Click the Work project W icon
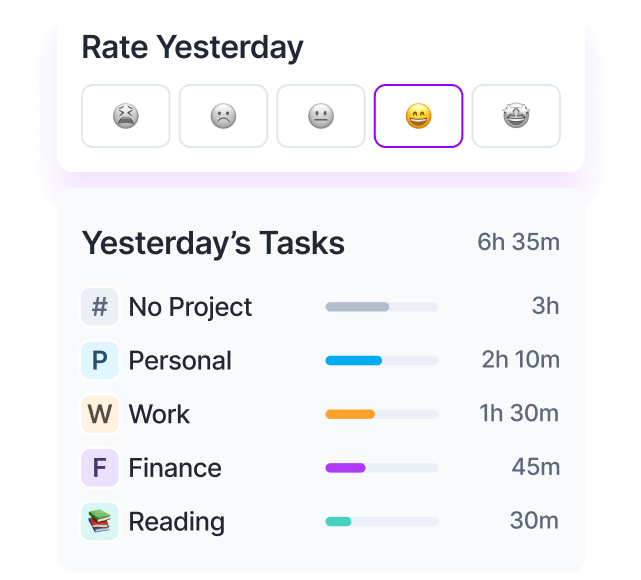The image size is (641, 580). pyautogui.click(x=100, y=414)
